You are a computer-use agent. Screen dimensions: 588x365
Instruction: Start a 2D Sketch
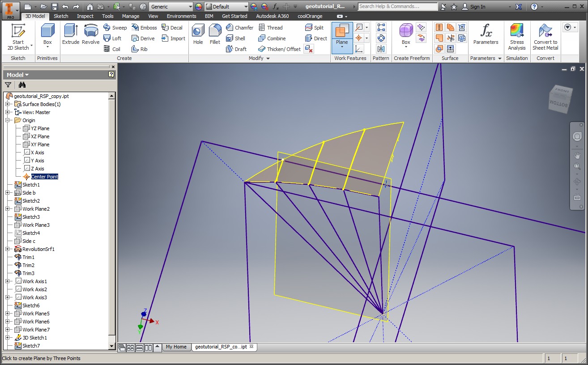click(x=18, y=37)
